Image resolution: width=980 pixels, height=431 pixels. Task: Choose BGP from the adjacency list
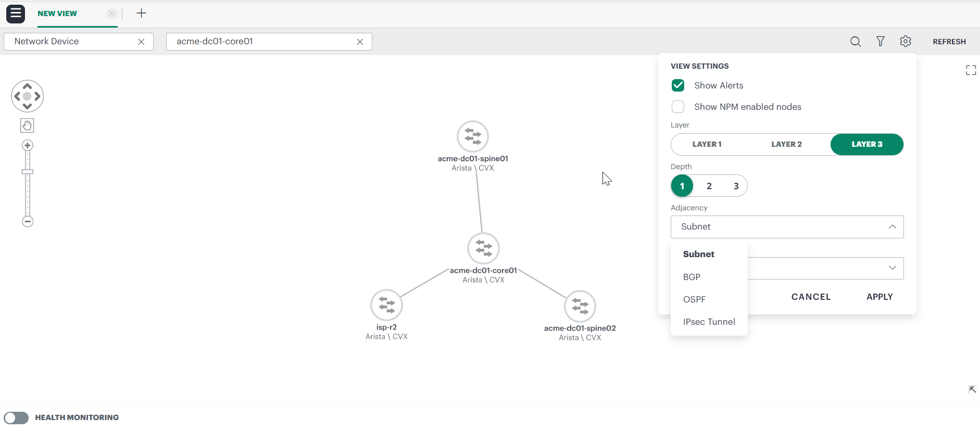[692, 277]
